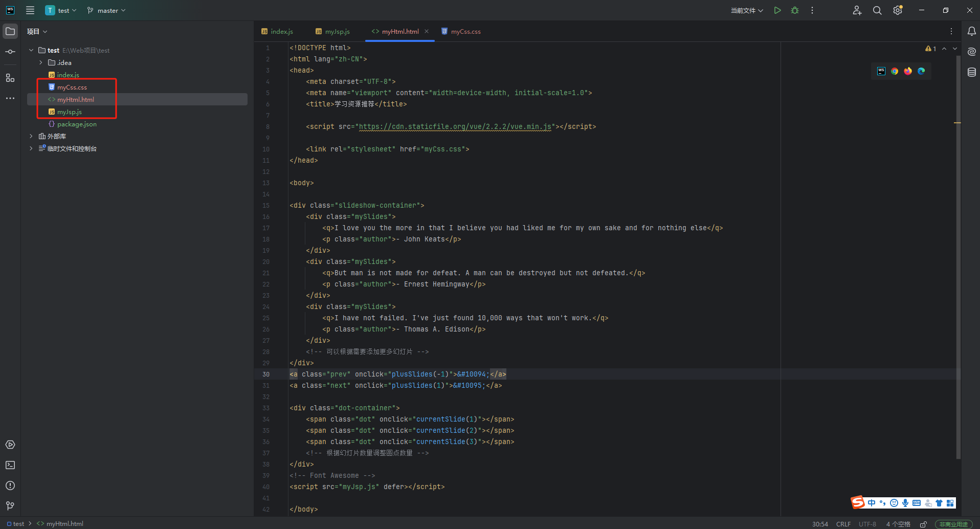Change indent setting of 4 spaces
Viewport: 980px width, 529px height.
(898, 524)
